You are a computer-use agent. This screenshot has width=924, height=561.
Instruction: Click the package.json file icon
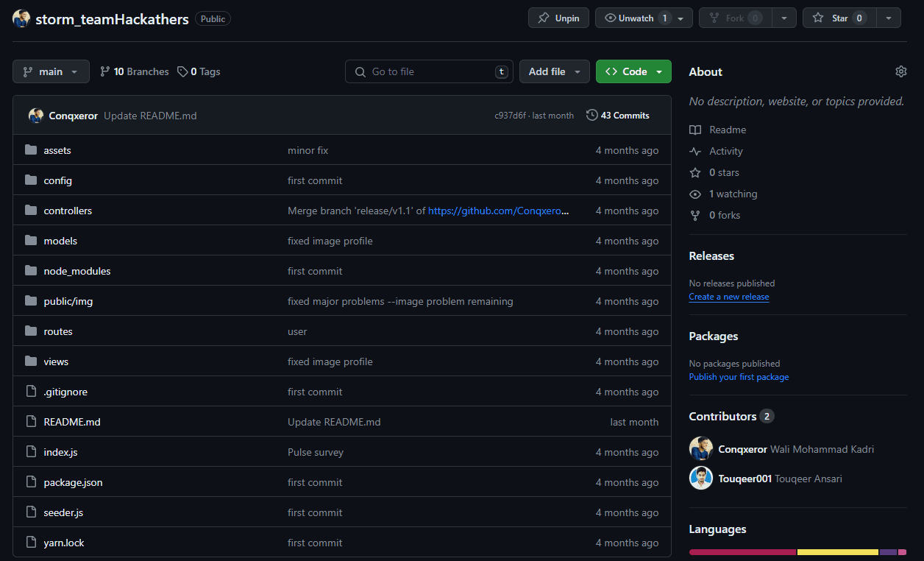[31, 482]
